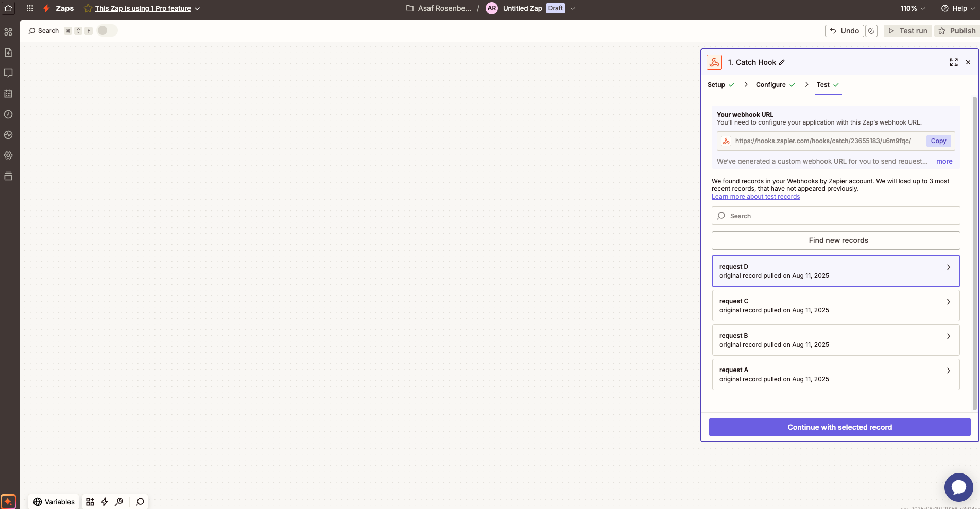This screenshot has width=980, height=509.
Task: Open the Variables panel
Action: click(x=54, y=502)
